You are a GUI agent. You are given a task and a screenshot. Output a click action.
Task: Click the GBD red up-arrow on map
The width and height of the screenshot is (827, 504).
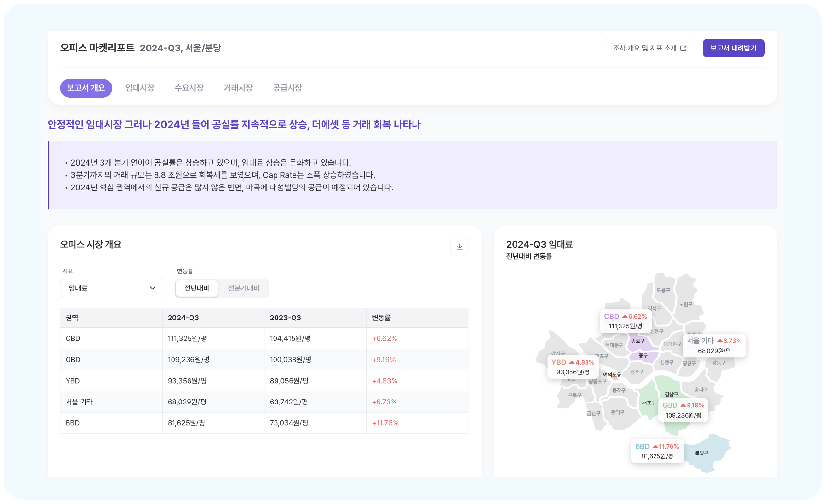click(683, 405)
